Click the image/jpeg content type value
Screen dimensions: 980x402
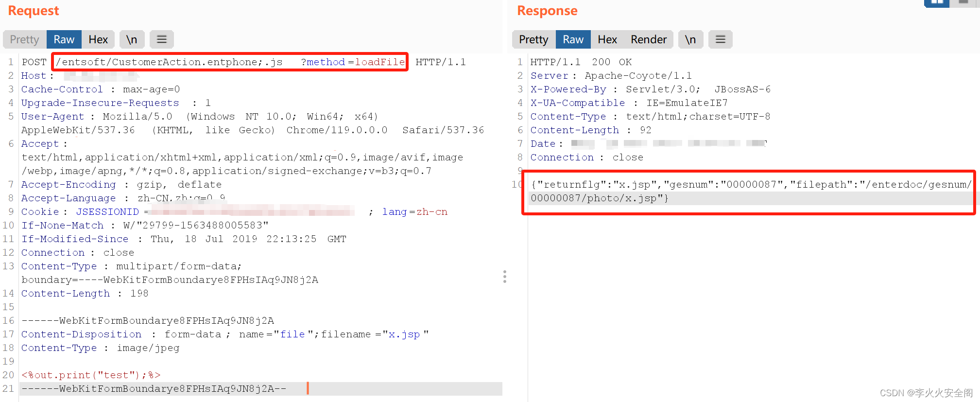tap(148, 348)
